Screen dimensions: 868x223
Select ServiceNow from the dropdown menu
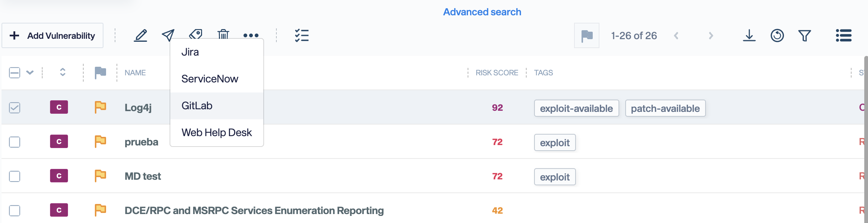[217, 79]
